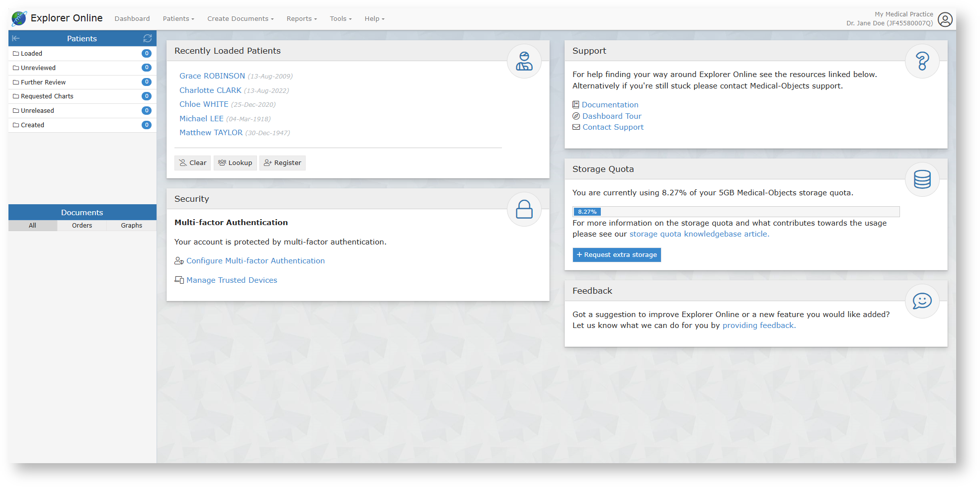Screen dimensions: 980x487
Task: Open patient Grace ROBINSON
Action: point(212,76)
